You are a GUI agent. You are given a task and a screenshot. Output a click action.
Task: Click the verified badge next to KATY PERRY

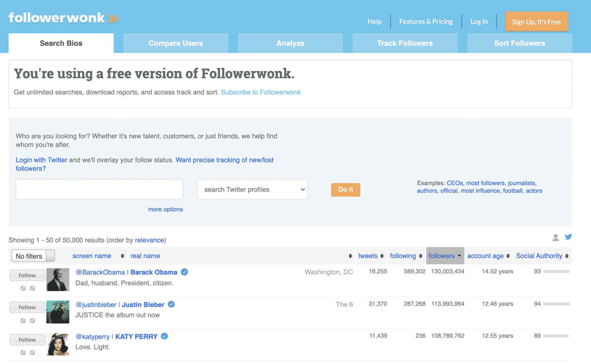point(164,336)
